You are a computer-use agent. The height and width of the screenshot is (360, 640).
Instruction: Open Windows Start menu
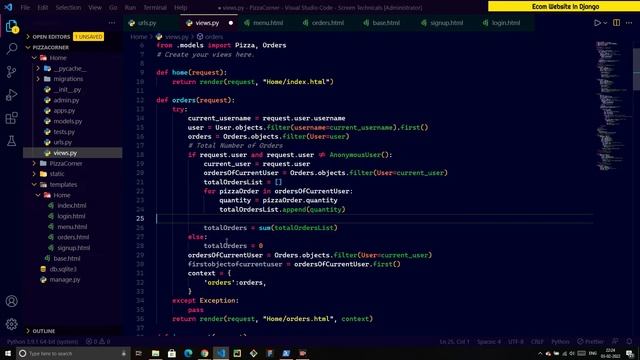tap(8, 353)
